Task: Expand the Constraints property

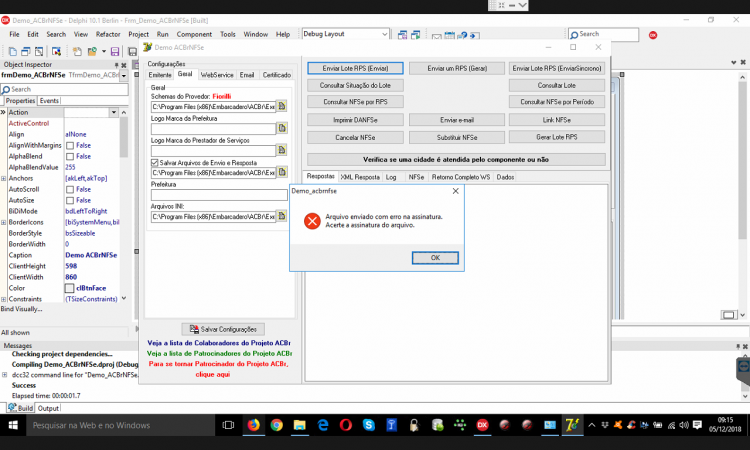Action: click(3, 299)
